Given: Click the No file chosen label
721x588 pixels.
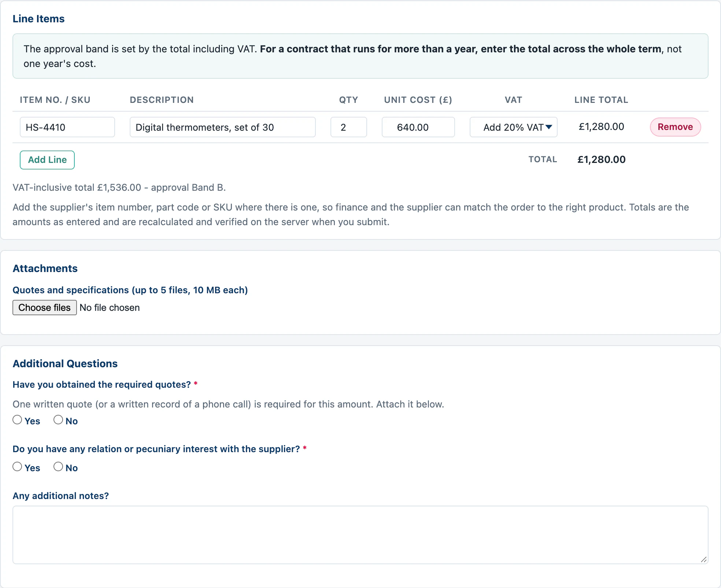Looking at the screenshot, I should pos(110,308).
